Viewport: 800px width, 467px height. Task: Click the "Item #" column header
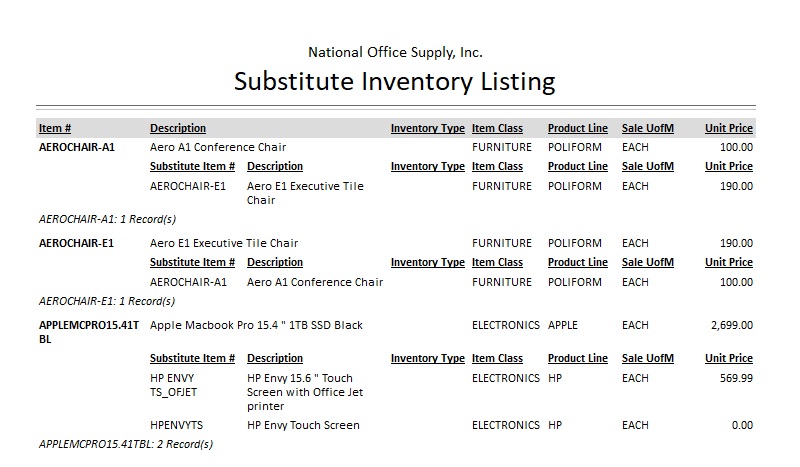(55, 128)
